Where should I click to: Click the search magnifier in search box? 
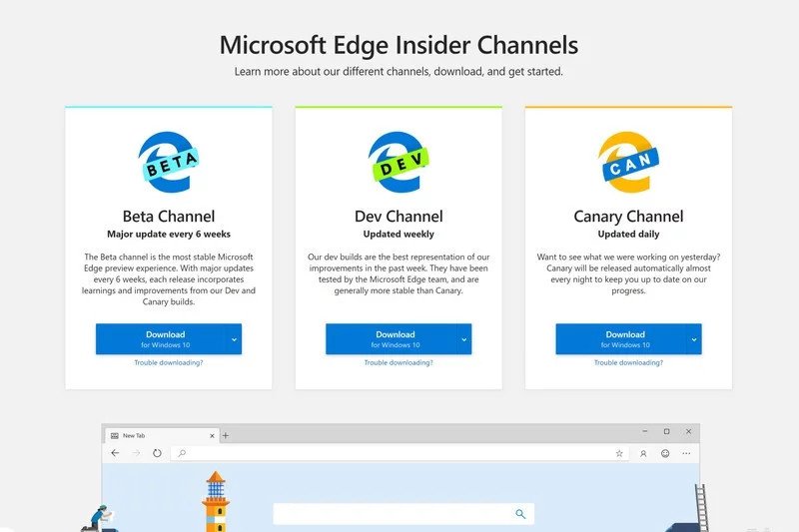click(520, 514)
